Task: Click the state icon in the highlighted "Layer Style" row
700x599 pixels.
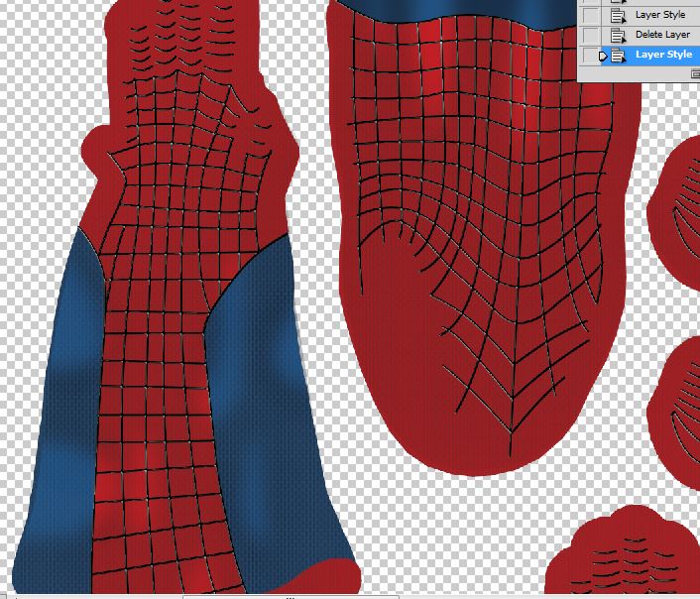Action: point(618,56)
